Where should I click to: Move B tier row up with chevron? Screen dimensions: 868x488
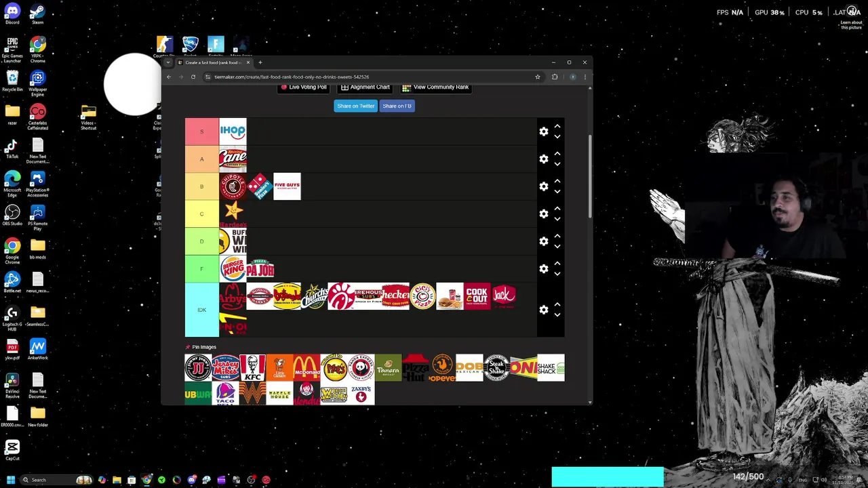(x=557, y=181)
